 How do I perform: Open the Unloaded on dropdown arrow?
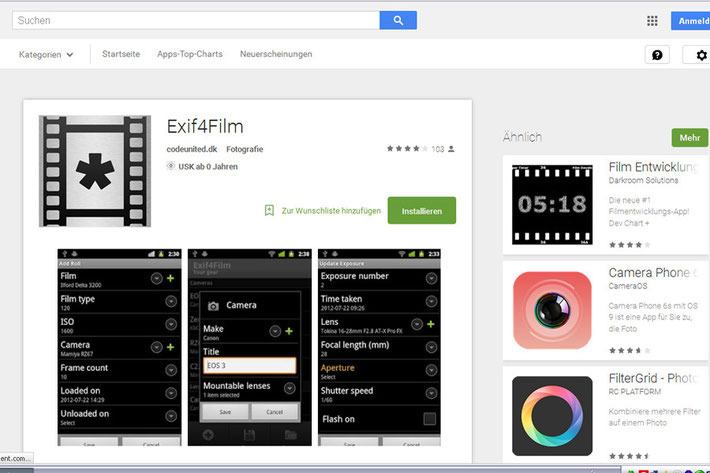point(171,416)
